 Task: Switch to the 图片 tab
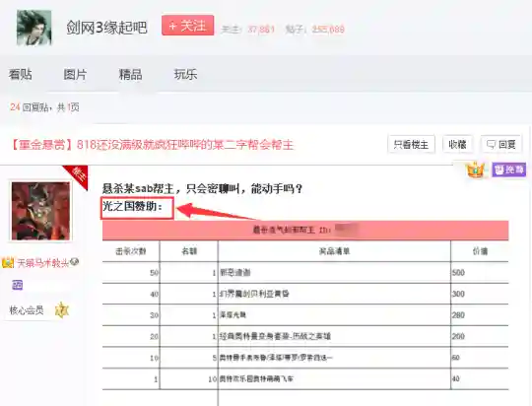point(75,74)
